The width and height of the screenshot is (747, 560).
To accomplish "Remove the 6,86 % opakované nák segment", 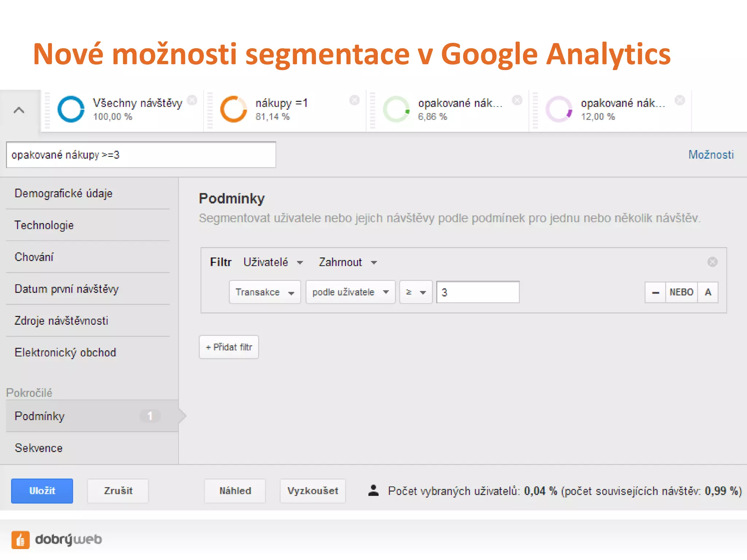I will pyautogui.click(x=517, y=100).
